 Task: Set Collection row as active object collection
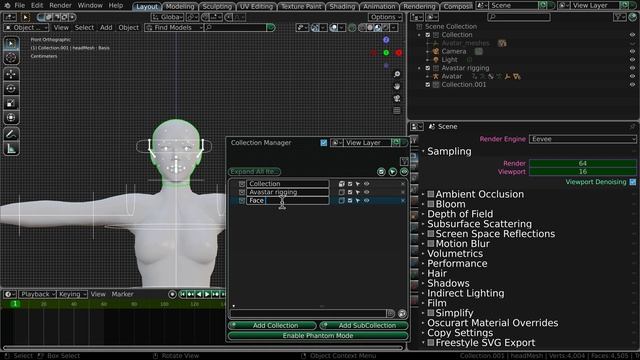(342, 184)
